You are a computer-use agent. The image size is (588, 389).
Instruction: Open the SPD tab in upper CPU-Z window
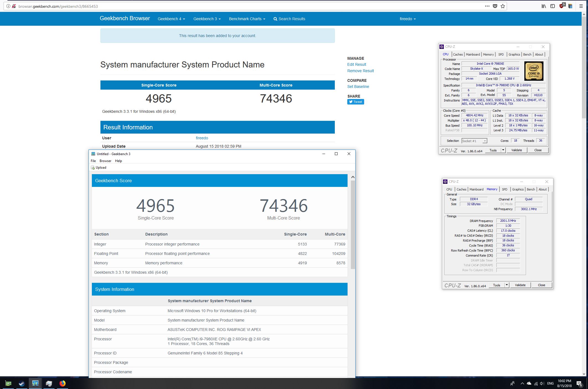[501, 54]
